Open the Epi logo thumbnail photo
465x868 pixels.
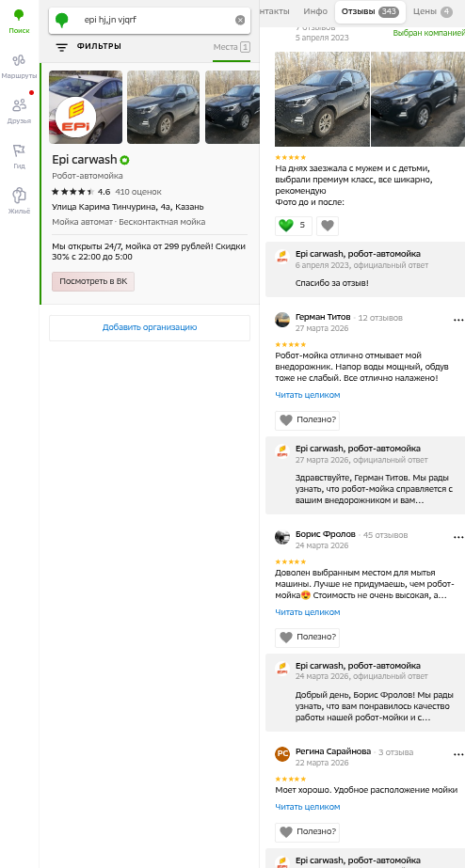point(86,107)
